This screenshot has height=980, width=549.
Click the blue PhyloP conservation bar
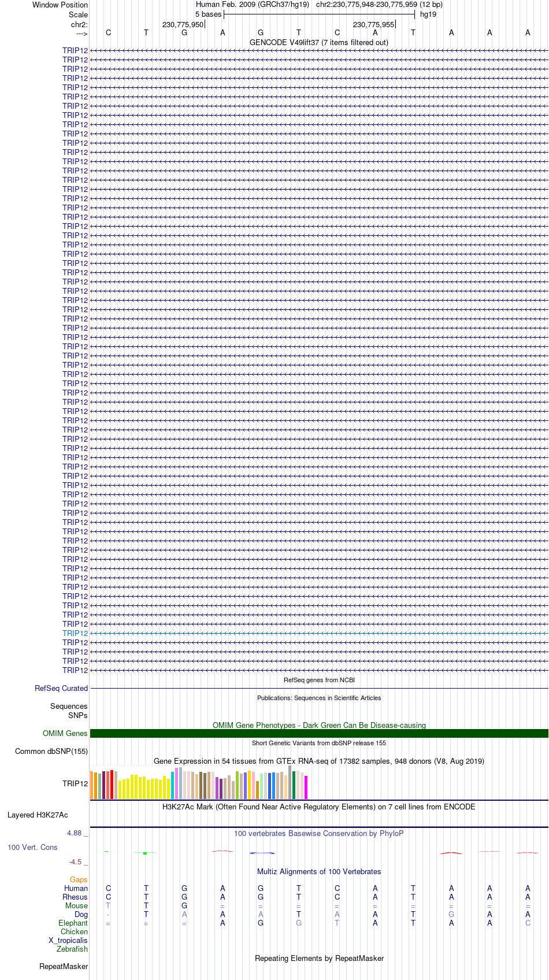pyautogui.click(x=262, y=853)
